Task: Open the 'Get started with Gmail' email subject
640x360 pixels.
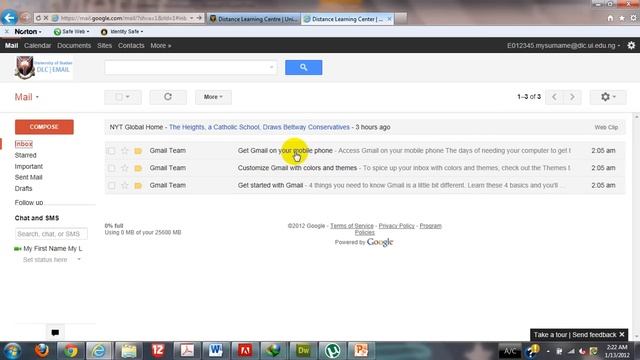Action: tap(270, 185)
